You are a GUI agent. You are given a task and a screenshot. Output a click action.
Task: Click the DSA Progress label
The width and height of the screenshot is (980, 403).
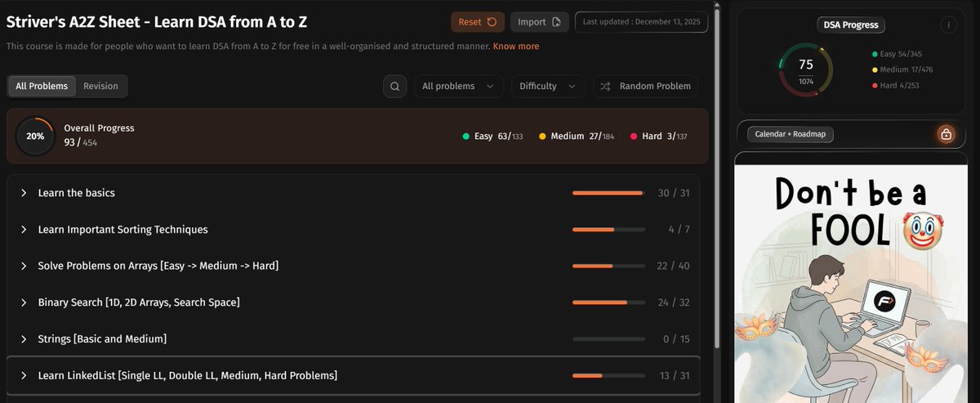coord(851,25)
